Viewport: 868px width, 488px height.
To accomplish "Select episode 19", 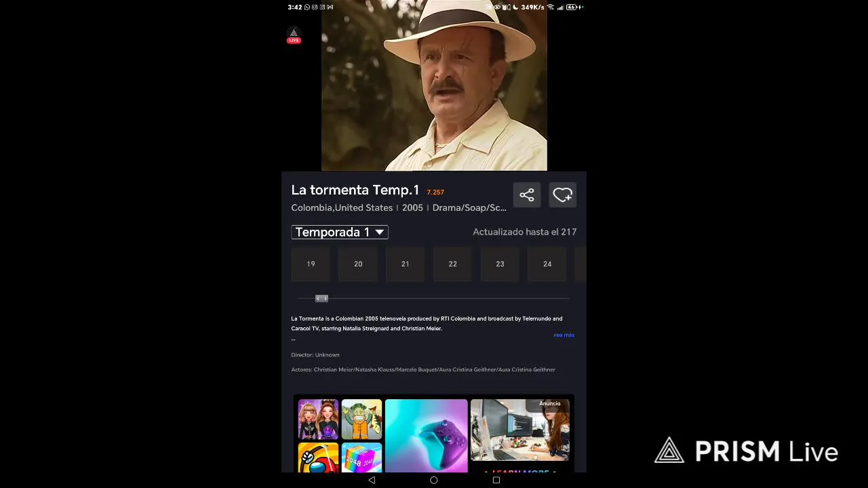I will click(311, 264).
